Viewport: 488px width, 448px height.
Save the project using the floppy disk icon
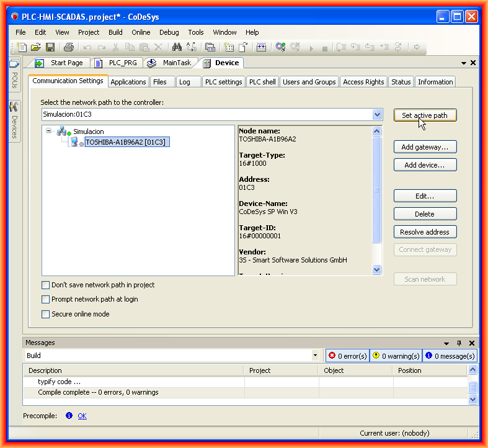point(50,47)
